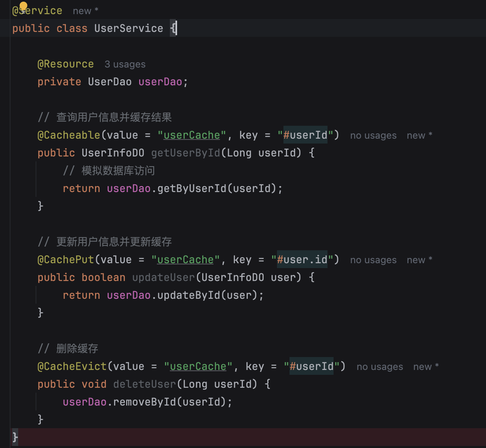The image size is (486, 448).
Task: Click the UserService class name
Action: [x=129, y=28]
